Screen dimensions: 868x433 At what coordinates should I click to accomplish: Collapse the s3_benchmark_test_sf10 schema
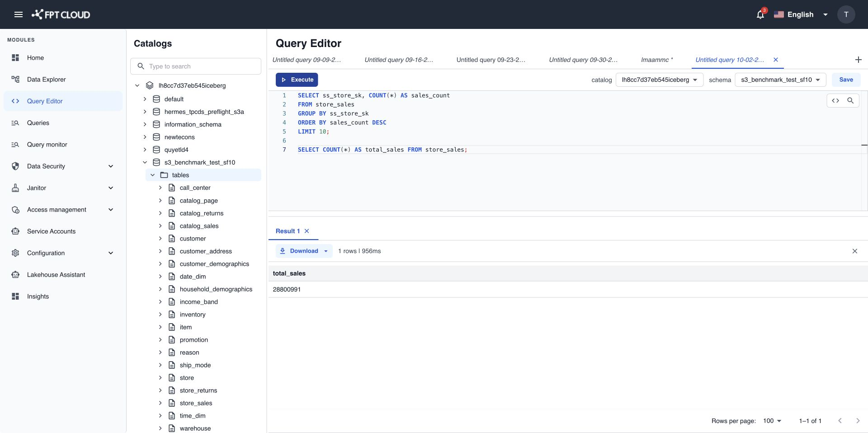pyautogui.click(x=145, y=162)
